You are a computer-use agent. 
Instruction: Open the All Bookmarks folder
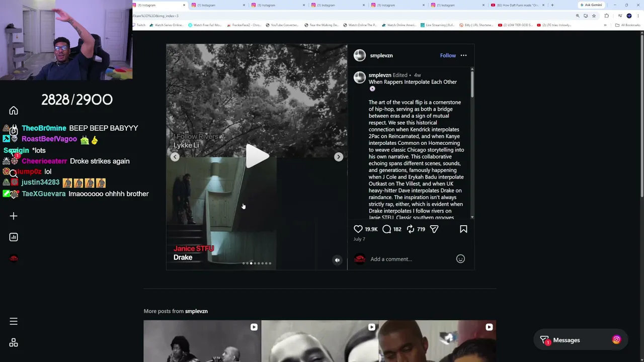point(627,25)
